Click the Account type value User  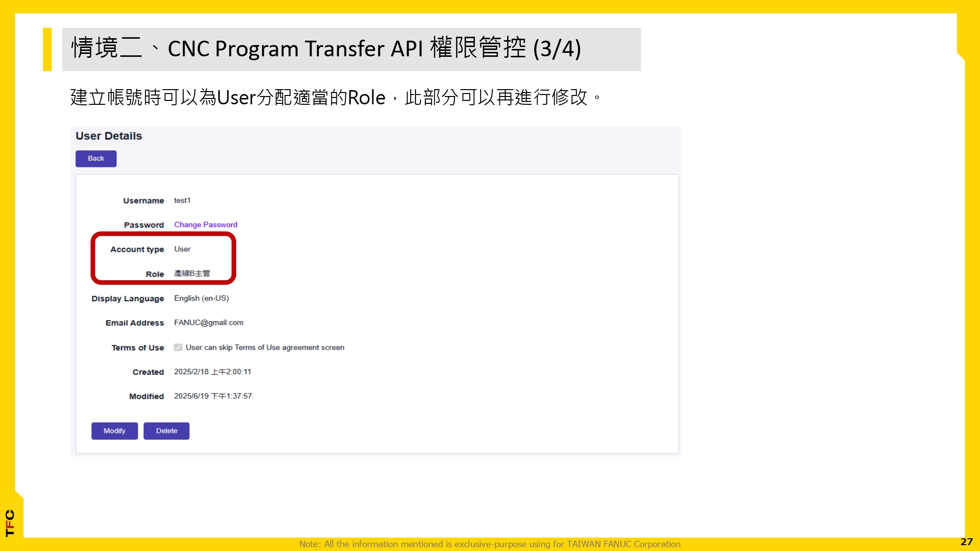(x=182, y=249)
